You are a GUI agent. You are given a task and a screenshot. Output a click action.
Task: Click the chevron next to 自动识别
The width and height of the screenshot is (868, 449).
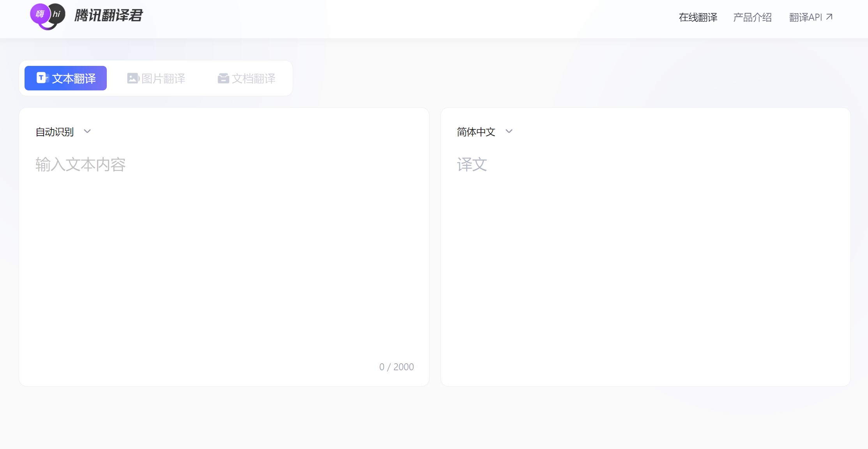87,132
